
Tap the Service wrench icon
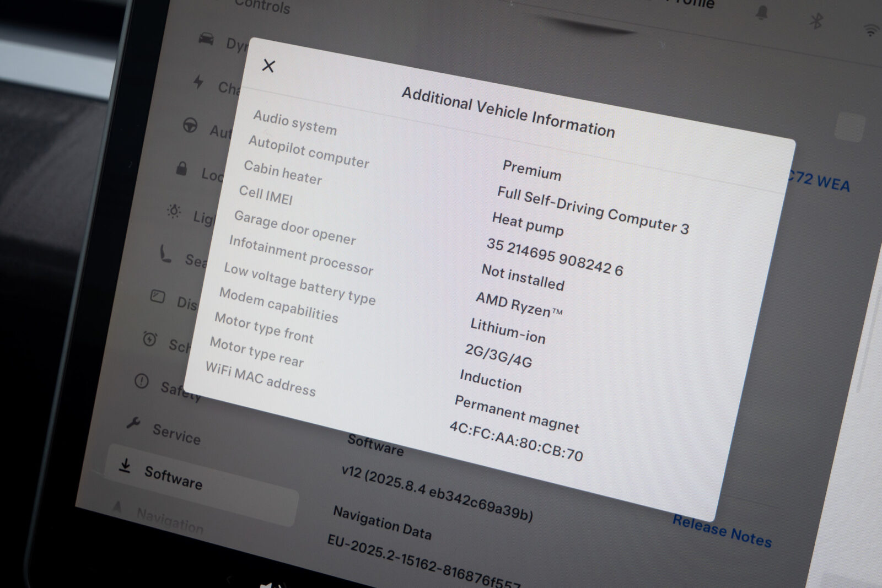[x=133, y=423]
